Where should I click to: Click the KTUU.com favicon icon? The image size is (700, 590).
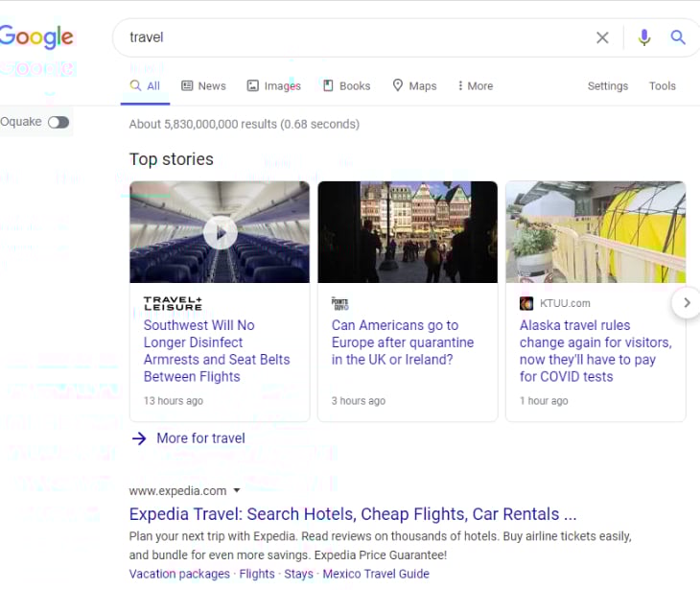[526, 304]
